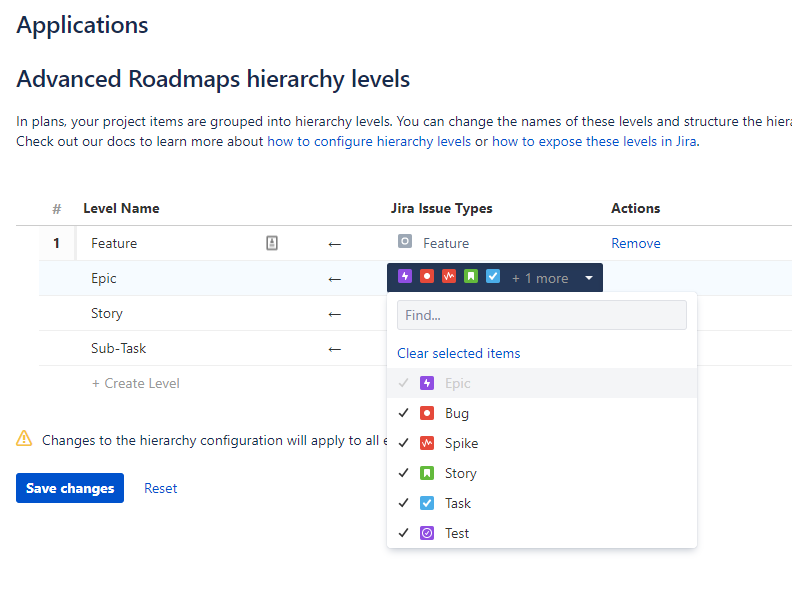792x616 pixels.
Task: Click the Actions column header
Action: tap(635, 208)
